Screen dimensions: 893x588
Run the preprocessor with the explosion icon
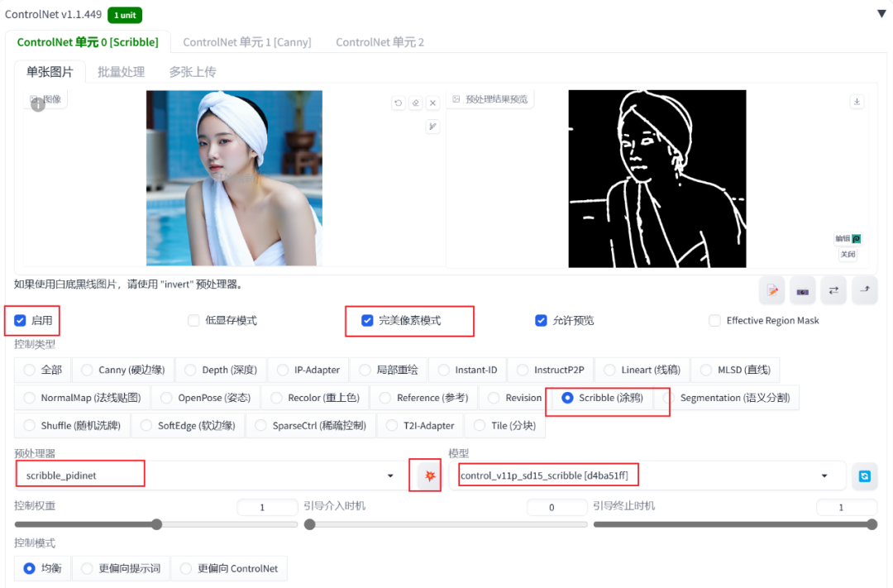(430, 476)
